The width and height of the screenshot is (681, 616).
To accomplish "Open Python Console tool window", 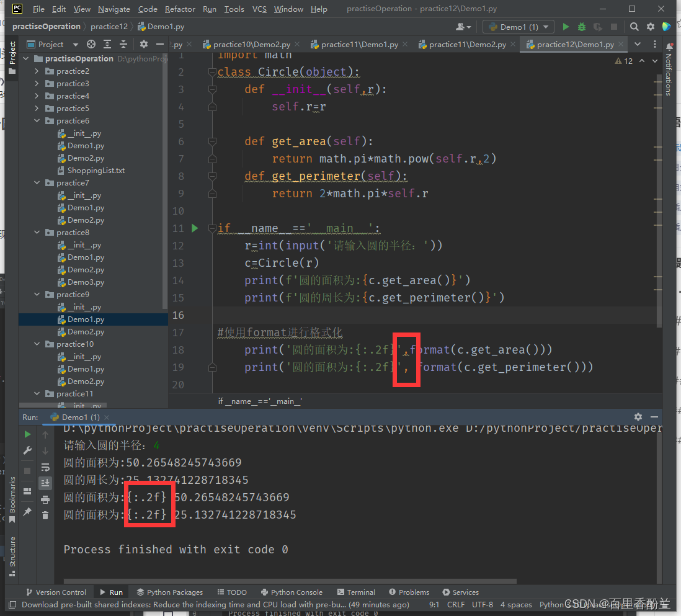I will [292, 592].
